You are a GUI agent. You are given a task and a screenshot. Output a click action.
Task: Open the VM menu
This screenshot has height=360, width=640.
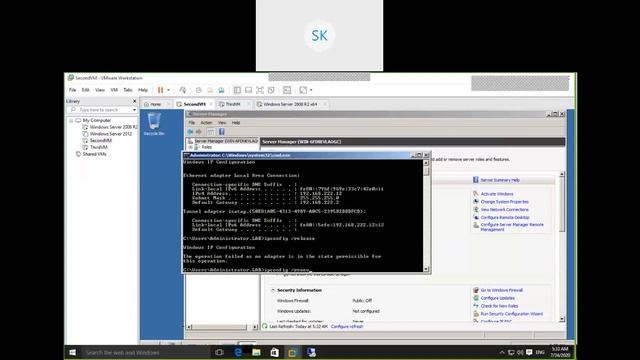[114, 90]
